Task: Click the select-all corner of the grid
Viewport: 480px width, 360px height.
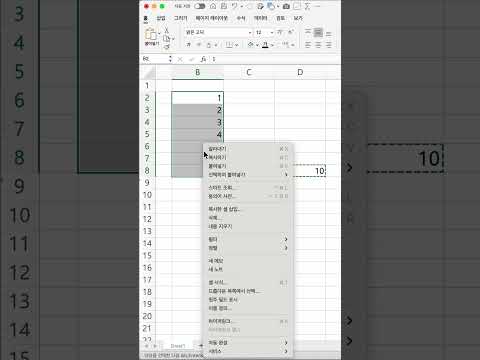Action: click(148, 72)
